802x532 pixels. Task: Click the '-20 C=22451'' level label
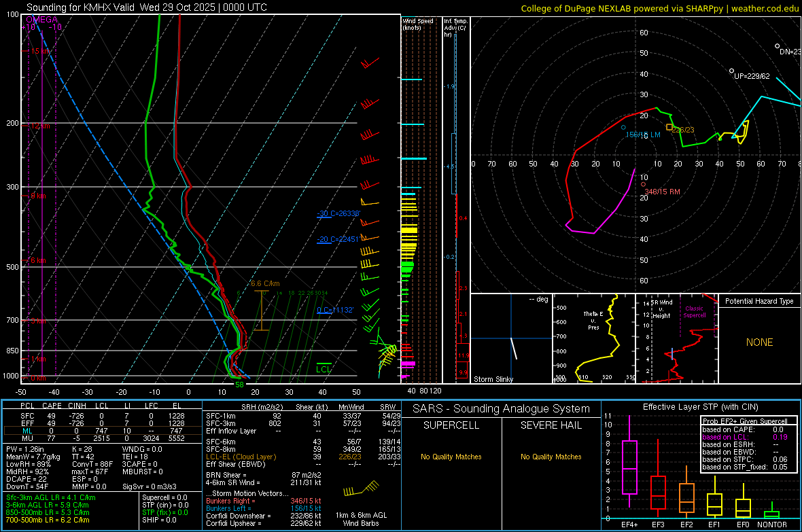coord(338,239)
